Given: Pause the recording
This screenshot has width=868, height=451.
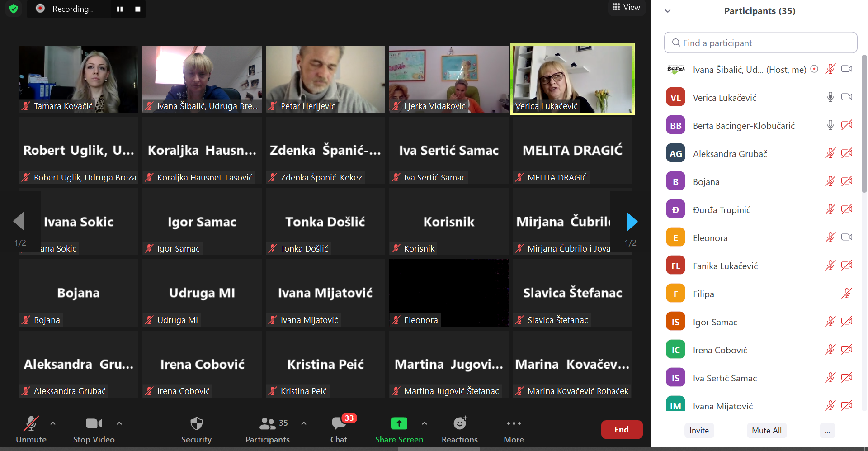Looking at the screenshot, I should coord(120,9).
